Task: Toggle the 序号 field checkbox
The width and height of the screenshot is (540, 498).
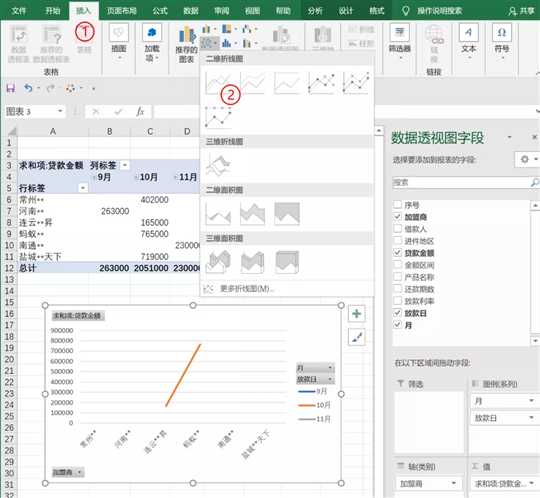Action: (x=397, y=205)
